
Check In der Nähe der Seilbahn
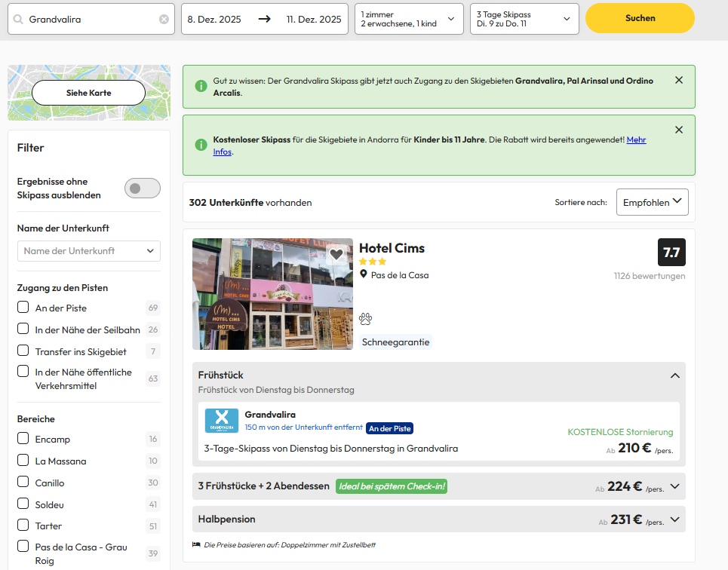23,329
